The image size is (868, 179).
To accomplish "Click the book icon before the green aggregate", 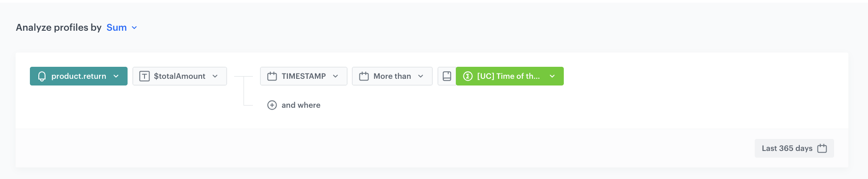I will 447,76.
